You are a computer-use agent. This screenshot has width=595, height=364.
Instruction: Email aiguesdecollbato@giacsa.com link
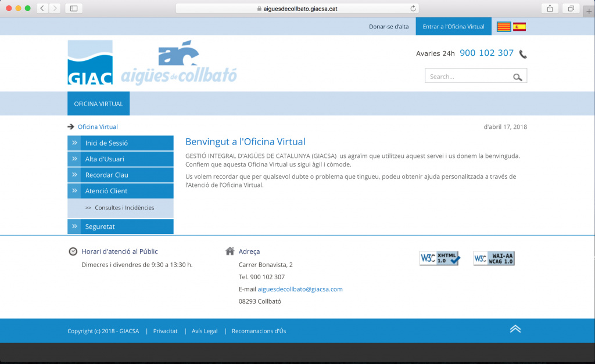(x=300, y=289)
